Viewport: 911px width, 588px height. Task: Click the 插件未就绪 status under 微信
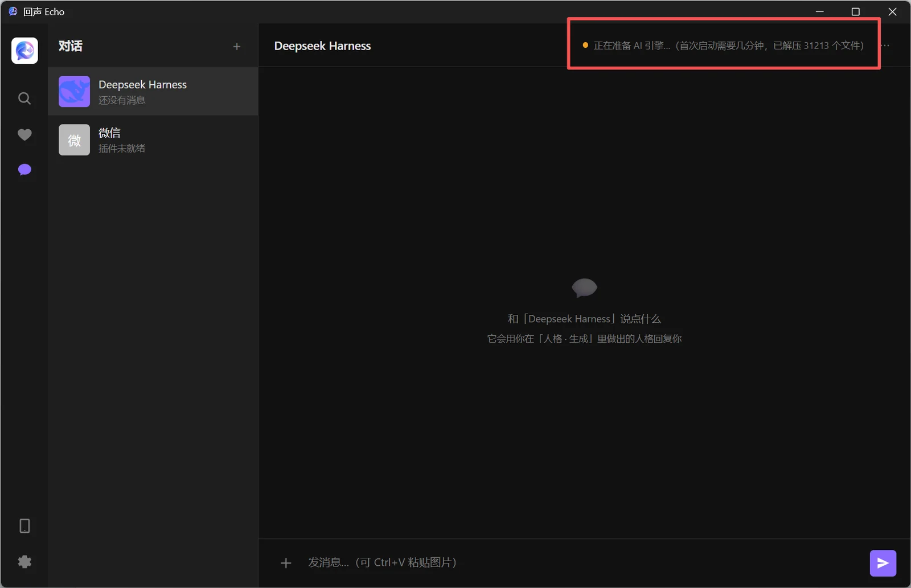coord(122,149)
